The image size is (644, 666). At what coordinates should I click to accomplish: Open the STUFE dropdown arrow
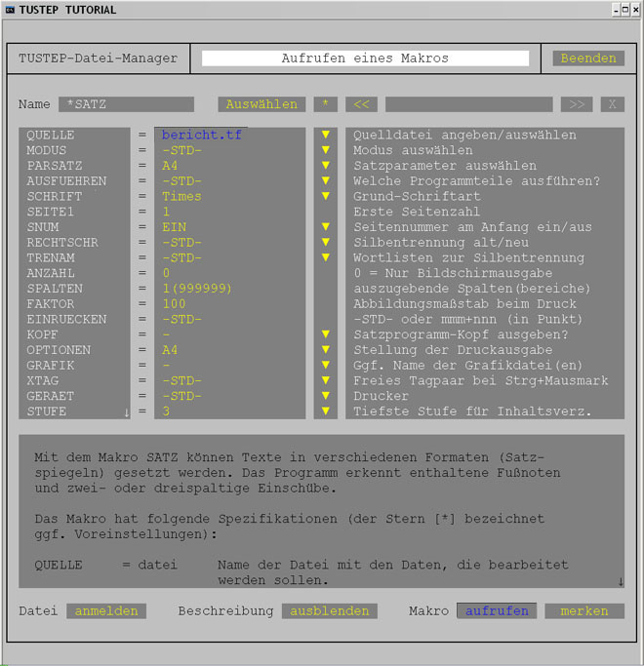[326, 411]
